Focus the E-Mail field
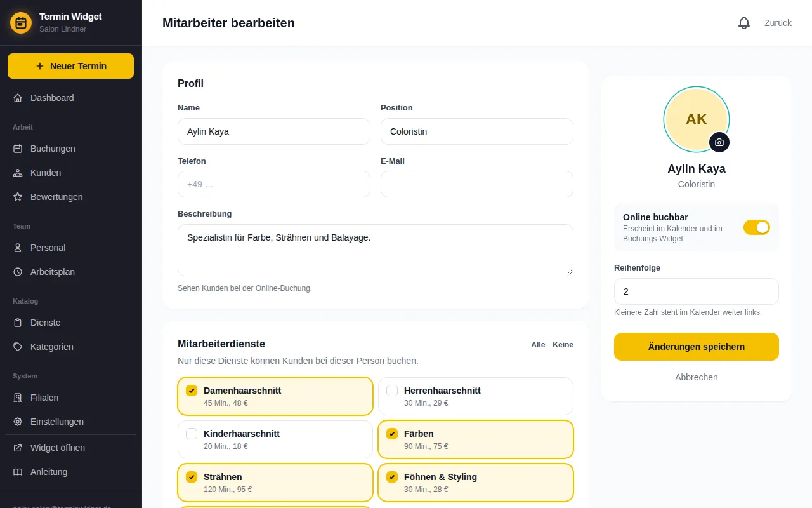 click(477, 184)
